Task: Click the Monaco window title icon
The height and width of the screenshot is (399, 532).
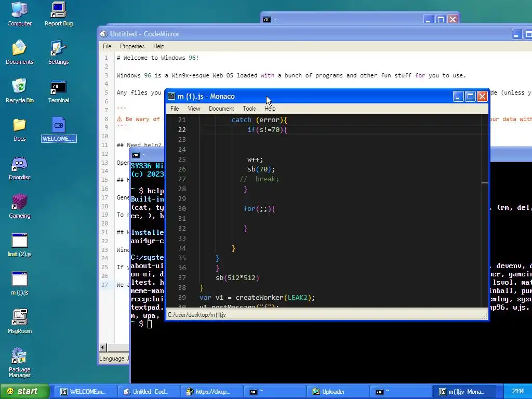Action: click(171, 96)
